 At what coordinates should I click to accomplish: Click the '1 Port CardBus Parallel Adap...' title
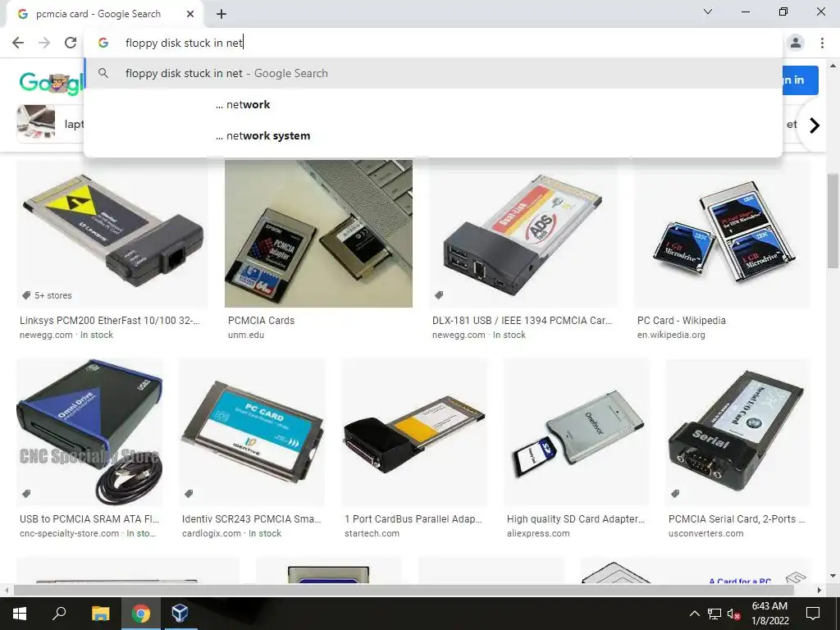point(413,518)
